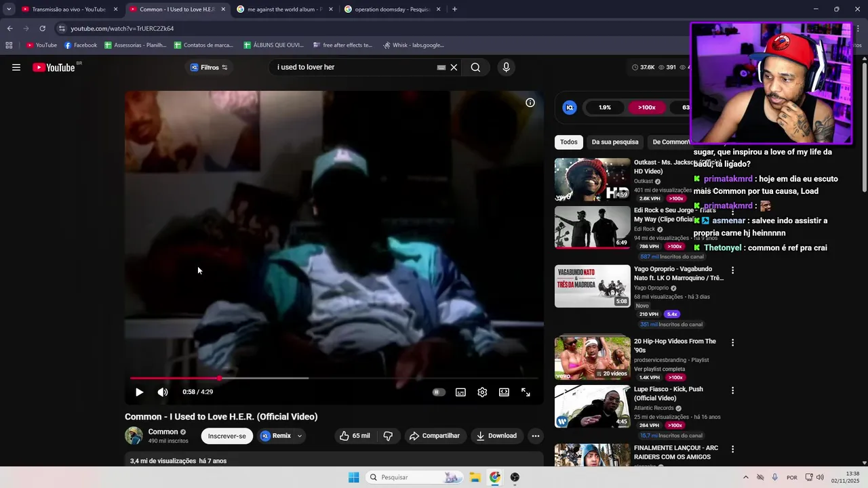Open the Facebook bookmark
868x488 pixels.
pyautogui.click(x=81, y=45)
